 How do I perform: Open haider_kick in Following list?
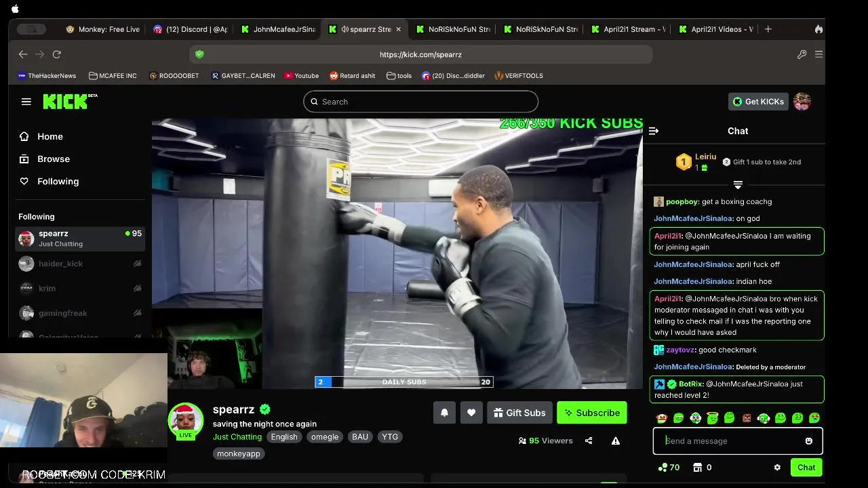click(x=80, y=264)
